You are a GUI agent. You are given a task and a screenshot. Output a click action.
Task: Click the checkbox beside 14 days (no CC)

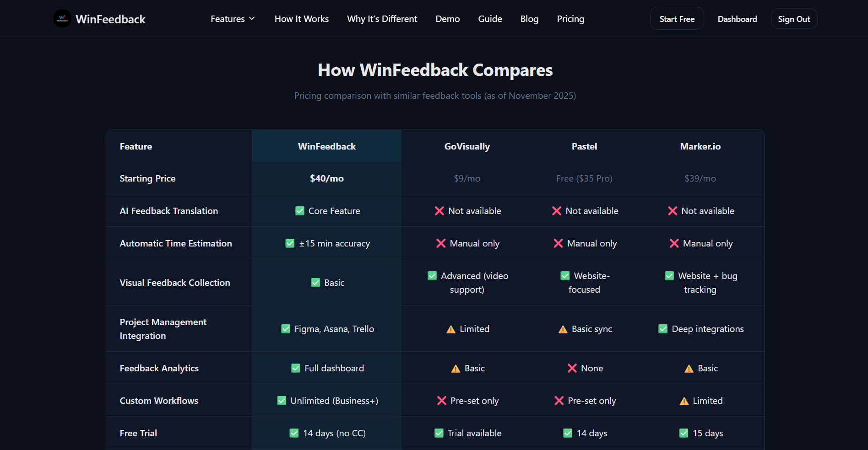293,433
